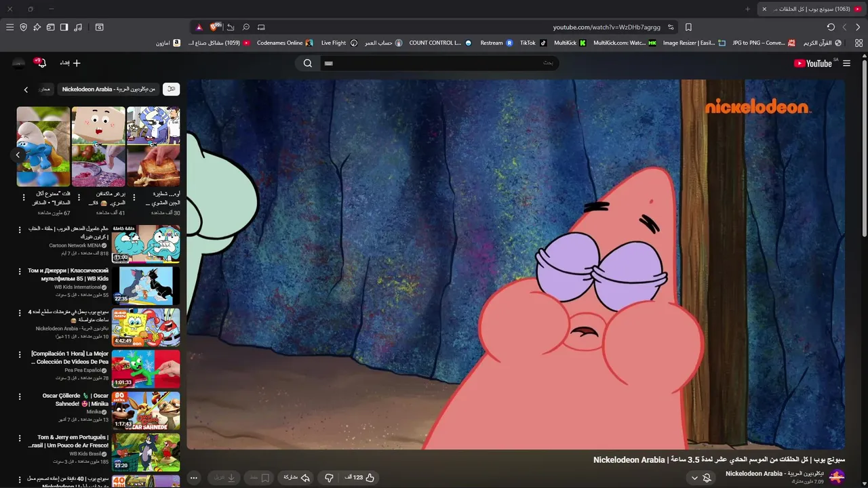The image size is (868, 488).
Task: Open a new browser tab
Action: (748, 9)
